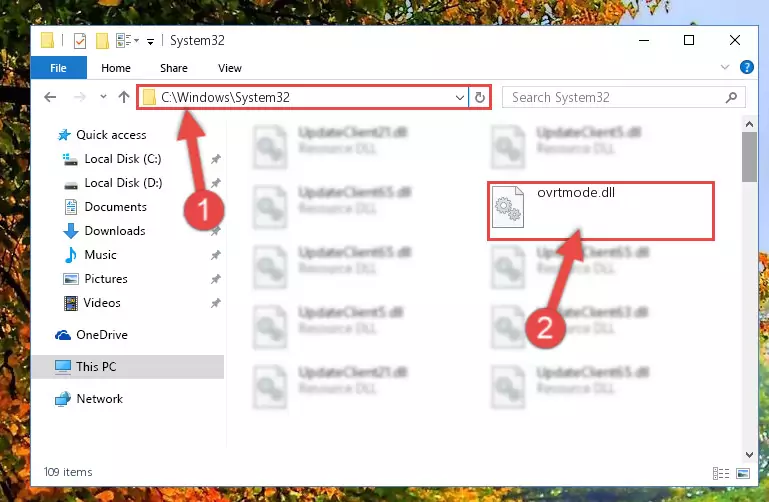Open the blue Help question mark icon

(x=746, y=67)
